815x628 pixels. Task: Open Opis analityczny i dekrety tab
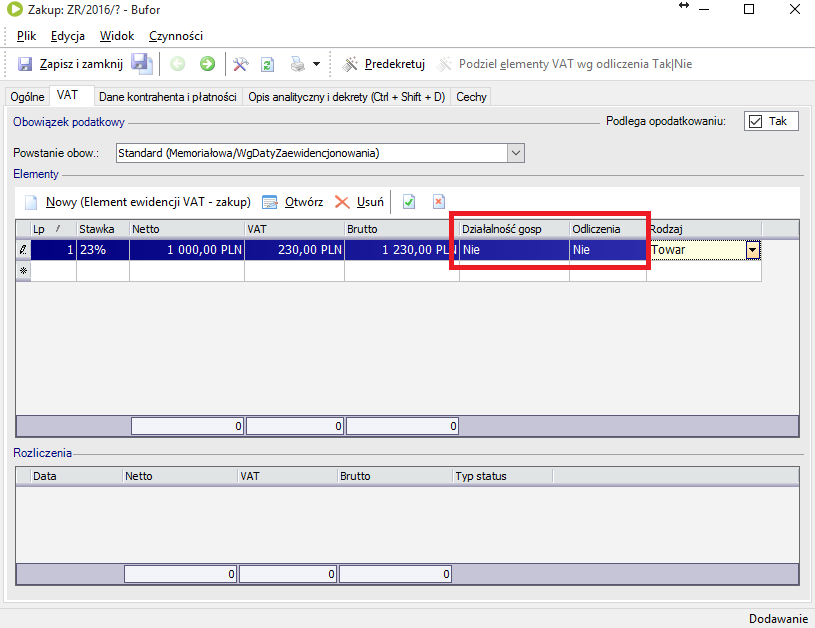point(347,97)
